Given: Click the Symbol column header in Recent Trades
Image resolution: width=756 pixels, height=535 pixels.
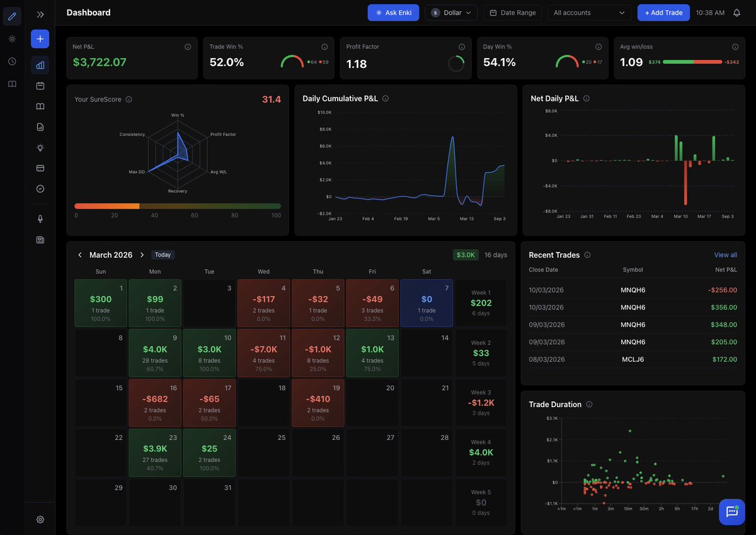Looking at the screenshot, I should pyautogui.click(x=633, y=270).
